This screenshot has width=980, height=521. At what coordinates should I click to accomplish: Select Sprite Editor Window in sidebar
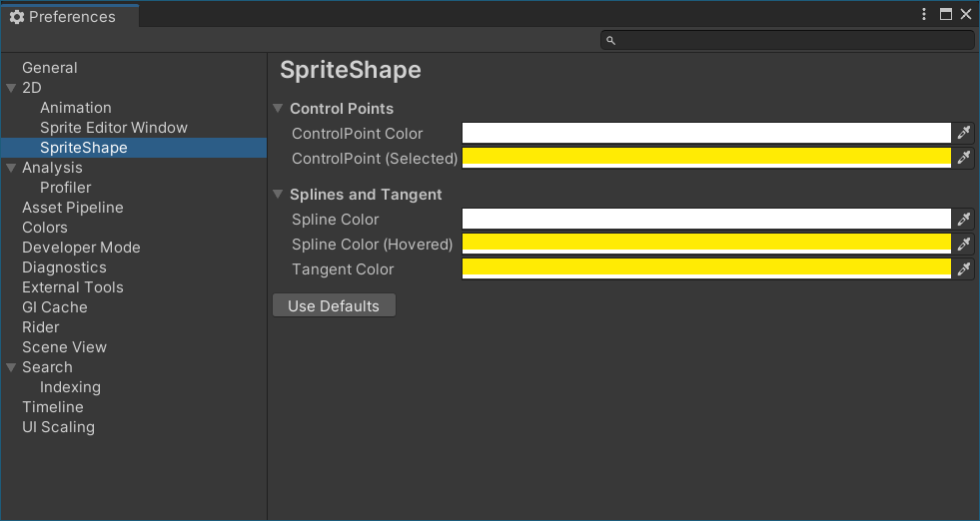coord(114,128)
